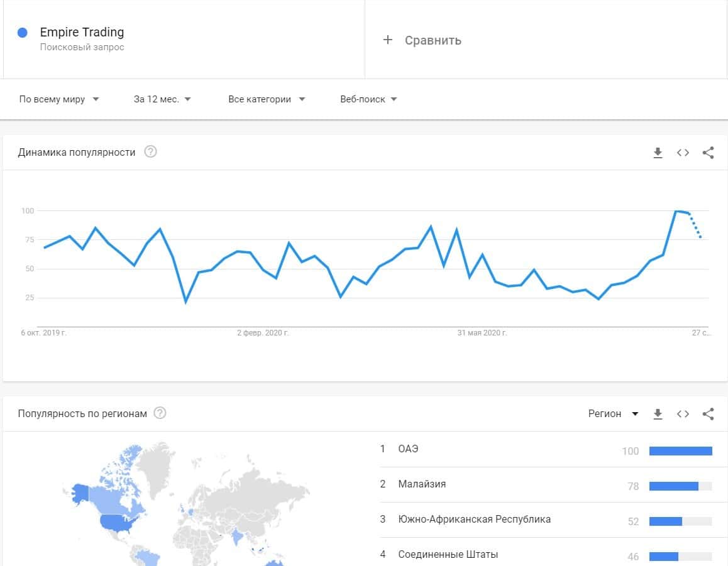Download the regional popularity data
728x566 pixels.
pos(658,413)
